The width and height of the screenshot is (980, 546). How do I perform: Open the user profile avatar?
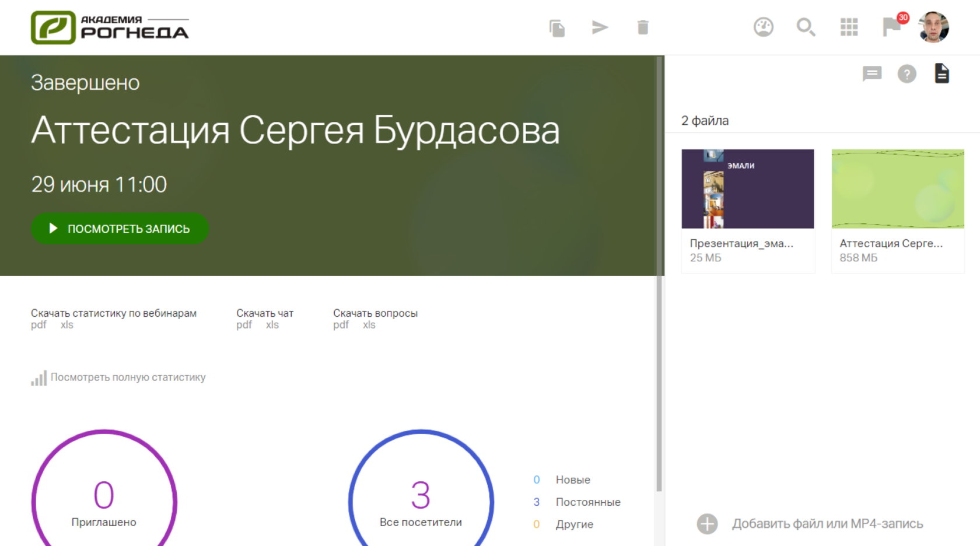[x=933, y=27]
